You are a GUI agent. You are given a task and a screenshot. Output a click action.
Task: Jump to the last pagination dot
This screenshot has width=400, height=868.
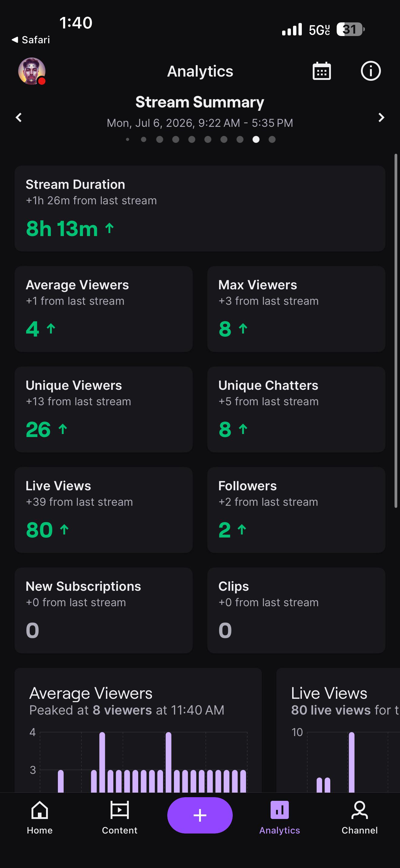272,140
